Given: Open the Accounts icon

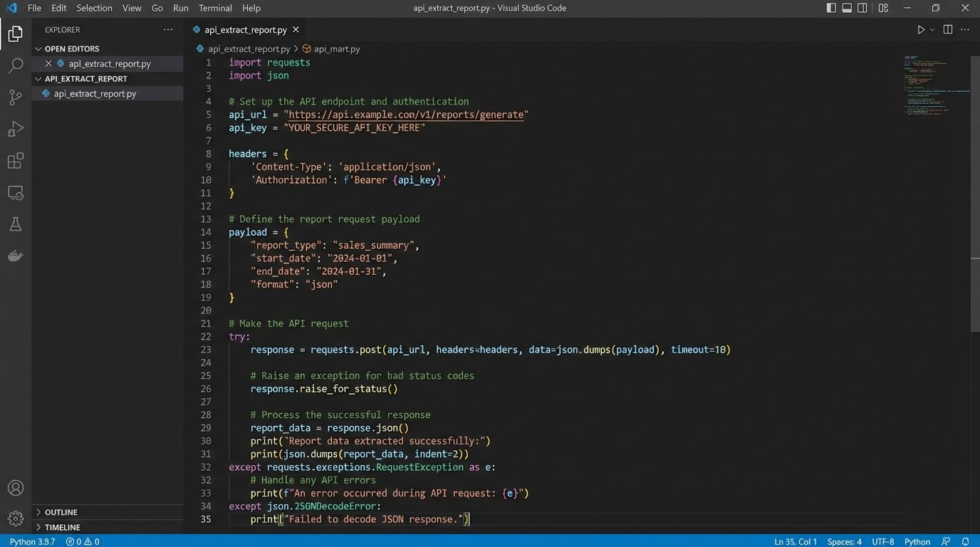Looking at the screenshot, I should tap(16, 489).
